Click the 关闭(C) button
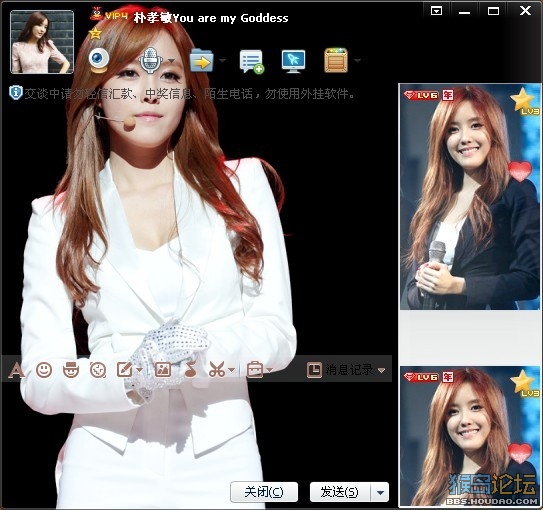The width and height of the screenshot is (543, 510). click(x=264, y=492)
